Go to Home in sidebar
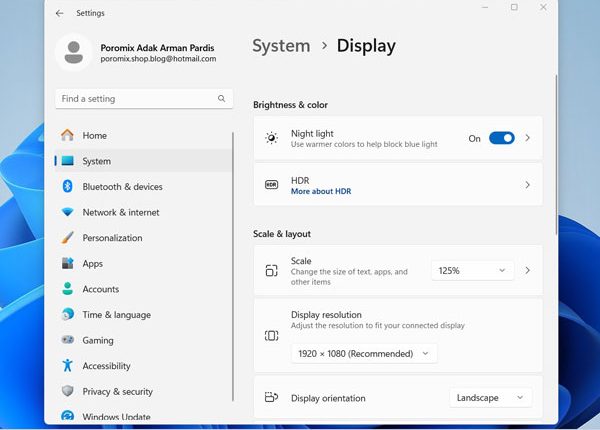The image size is (600, 430). point(143,135)
